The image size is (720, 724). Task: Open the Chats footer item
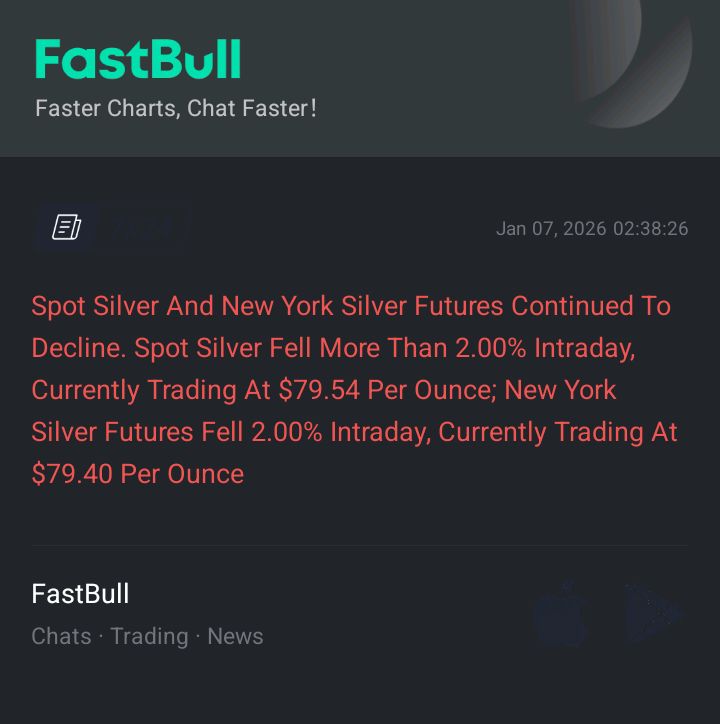tap(61, 636)
